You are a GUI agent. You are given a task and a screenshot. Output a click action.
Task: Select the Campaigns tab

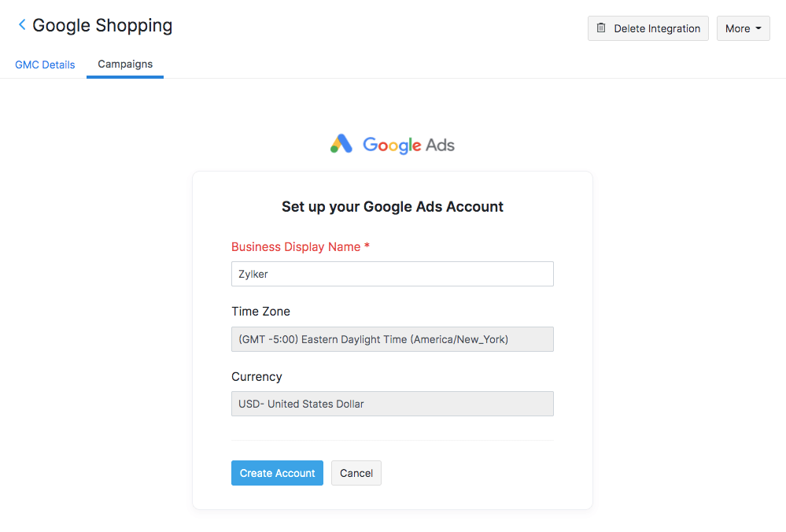point(124,65)
